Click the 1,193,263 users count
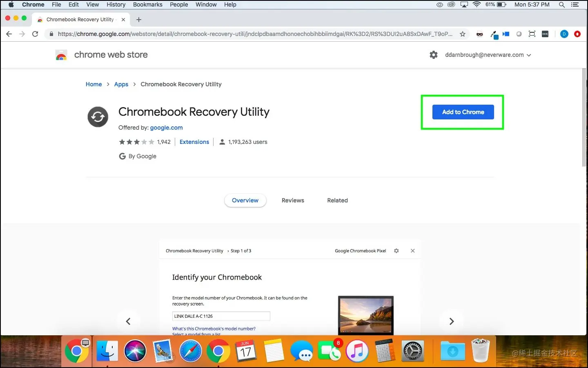The height and width of the screenshot is (368, 588). point(243,142)
